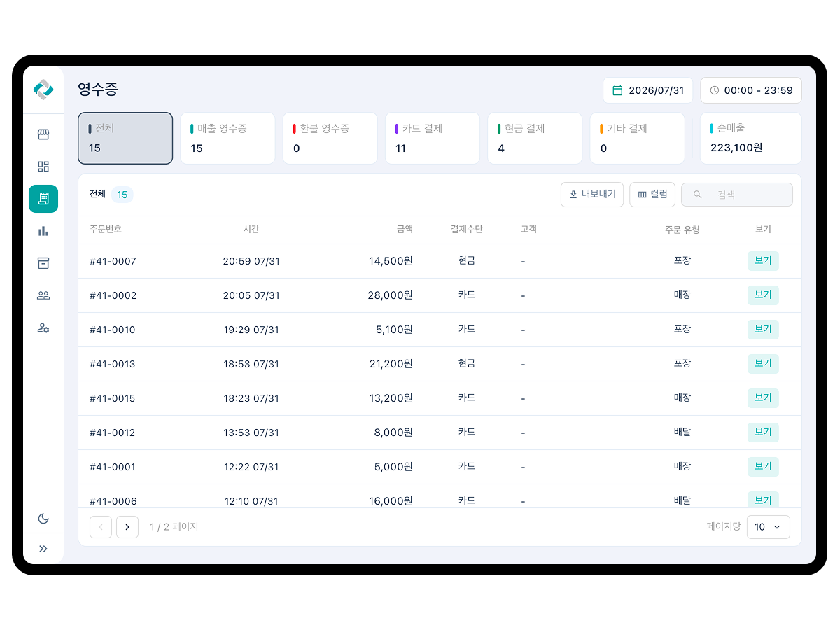Open the bar chart statistics icon

click(x=43, y=231)
